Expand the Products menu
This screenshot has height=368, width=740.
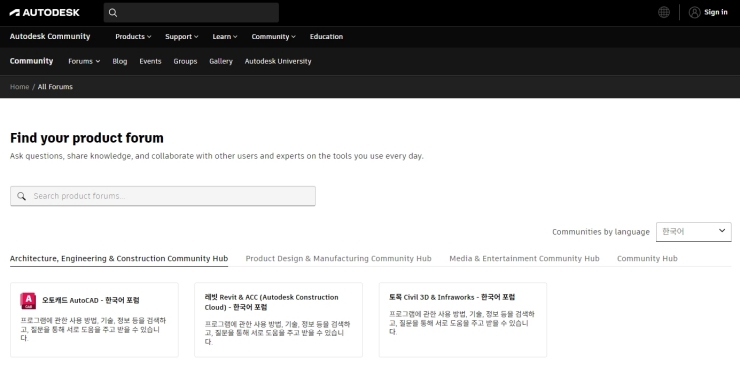pyautogui.click(x=133, y=37)
